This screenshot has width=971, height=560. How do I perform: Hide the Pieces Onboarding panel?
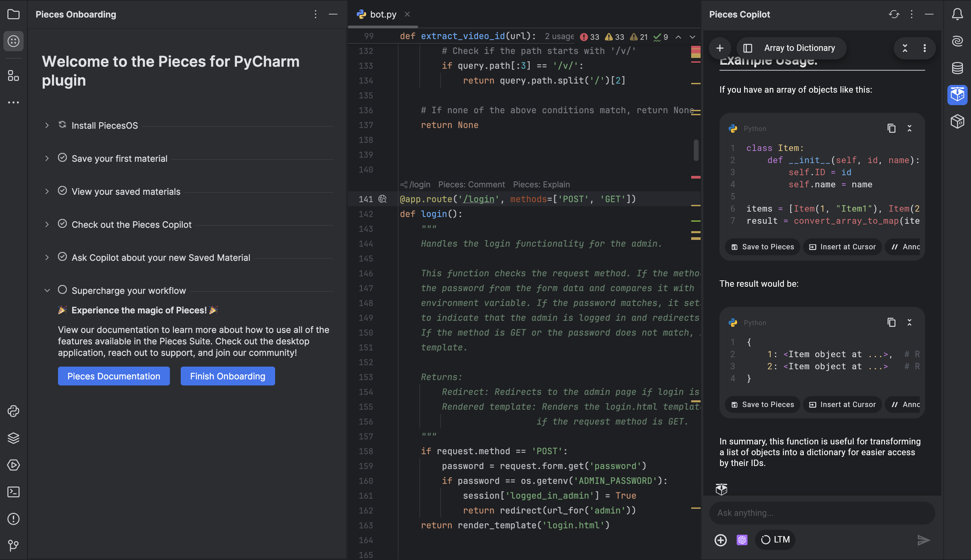[333, 14]
